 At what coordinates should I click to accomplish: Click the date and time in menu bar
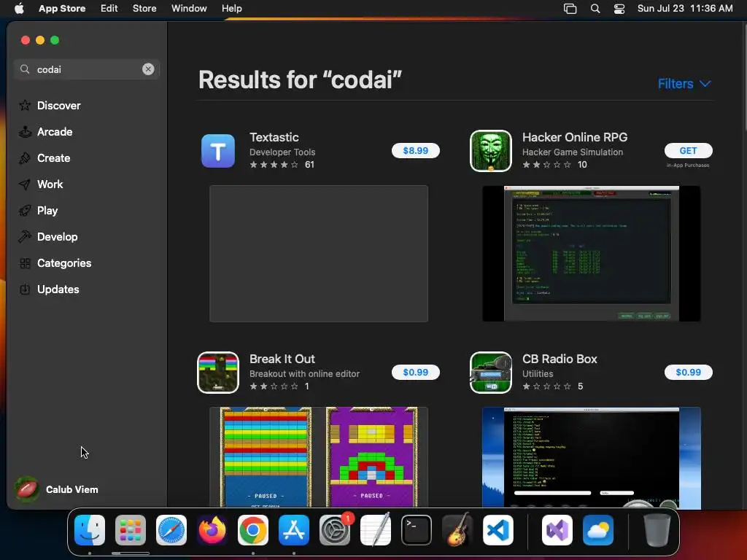[x=685, y=9]
